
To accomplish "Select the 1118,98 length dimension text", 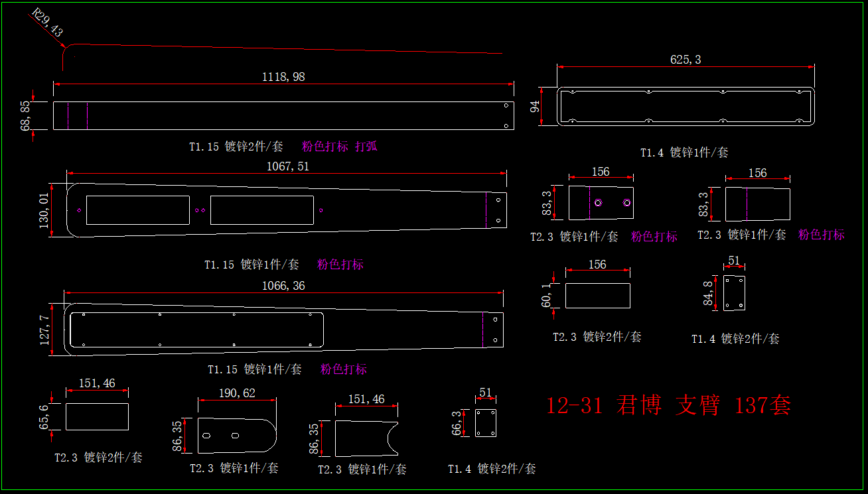I will (x=283, y=77).
